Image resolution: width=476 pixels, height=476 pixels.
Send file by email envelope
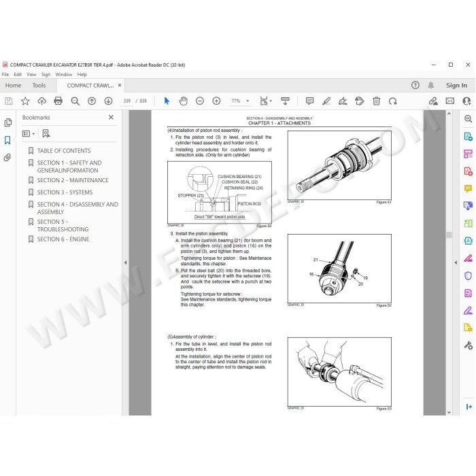[x=450, y=101]
